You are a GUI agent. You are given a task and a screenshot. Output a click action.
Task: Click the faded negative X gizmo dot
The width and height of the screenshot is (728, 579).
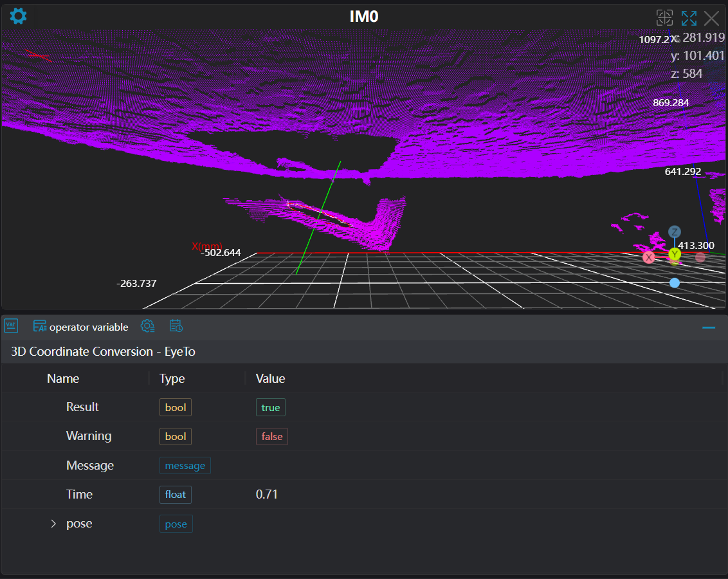click(700, 257)
